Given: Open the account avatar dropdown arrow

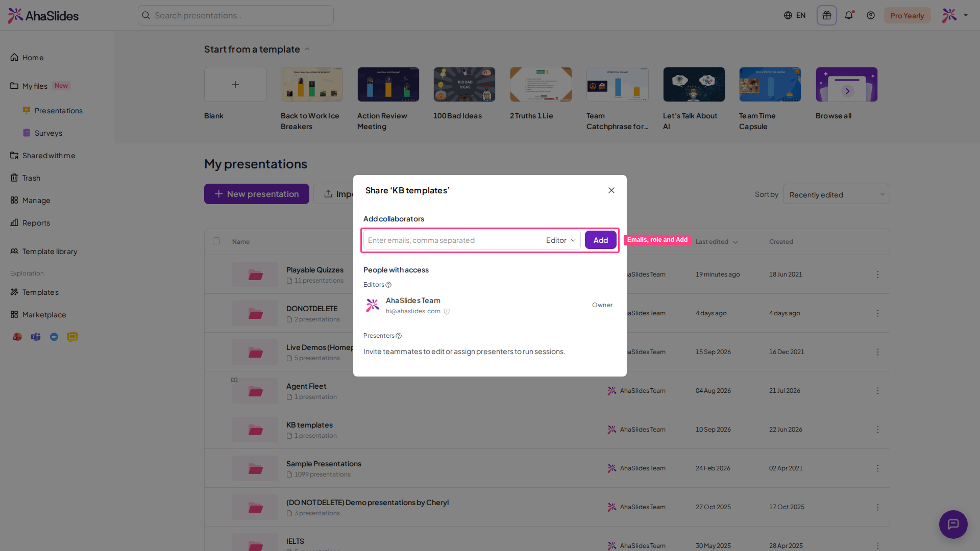Looking at the screenshot, I should 966,15.
